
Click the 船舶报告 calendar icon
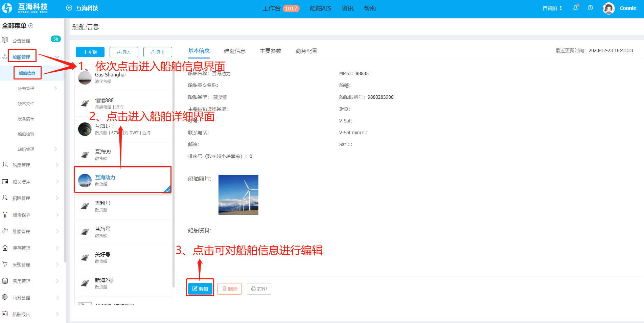coord(5,314)
